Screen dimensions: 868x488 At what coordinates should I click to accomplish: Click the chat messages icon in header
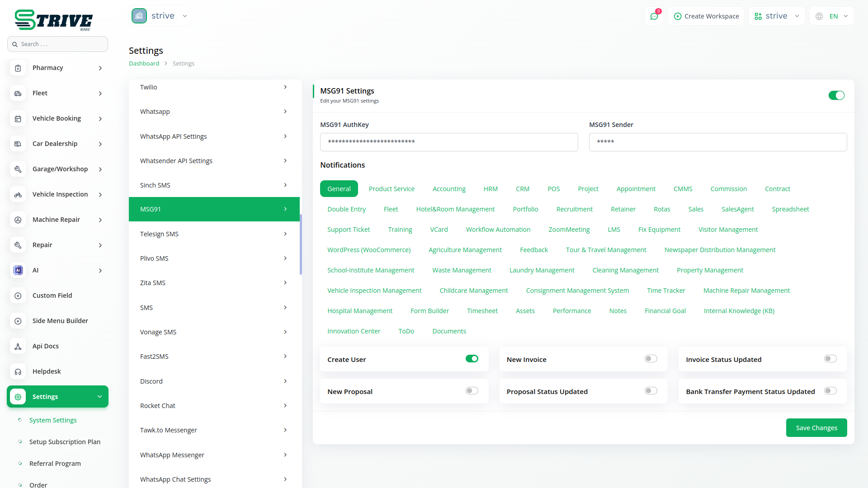click(x=654, y=16)
